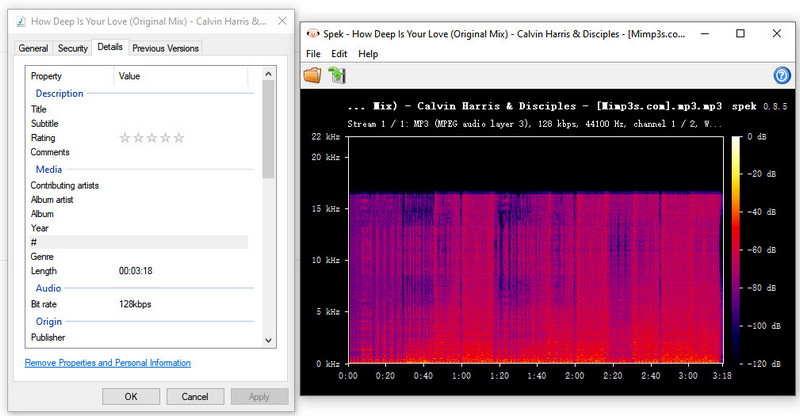Open the Edit menu in Spek
The image size is (800, 416).
coord(339,54)
